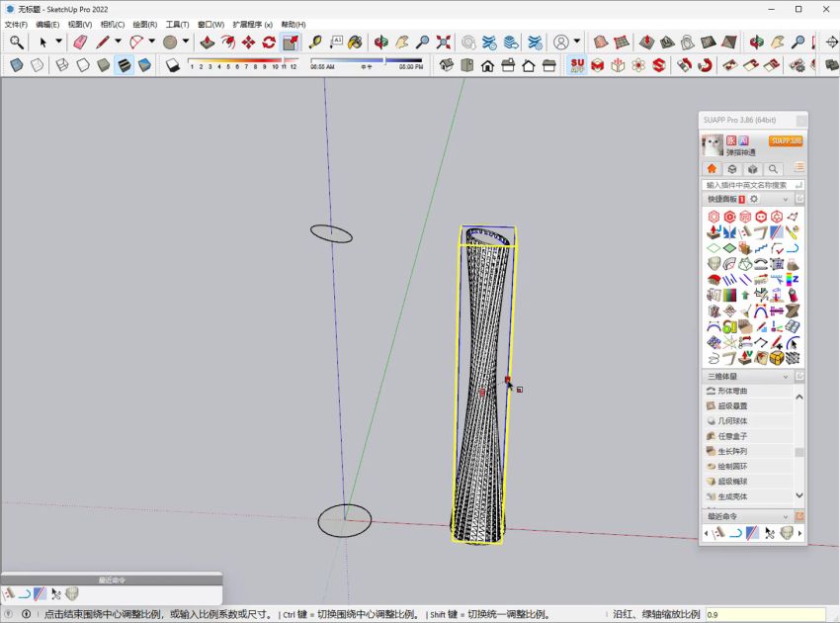840x623 pixels.
Task: Switch to Front view house icon
Action: [487, 65]
